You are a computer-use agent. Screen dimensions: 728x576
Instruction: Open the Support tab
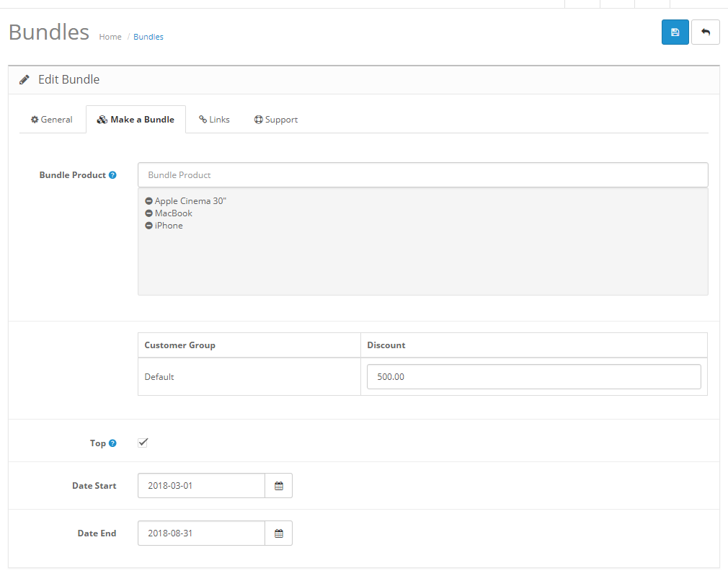pos(276,120)
